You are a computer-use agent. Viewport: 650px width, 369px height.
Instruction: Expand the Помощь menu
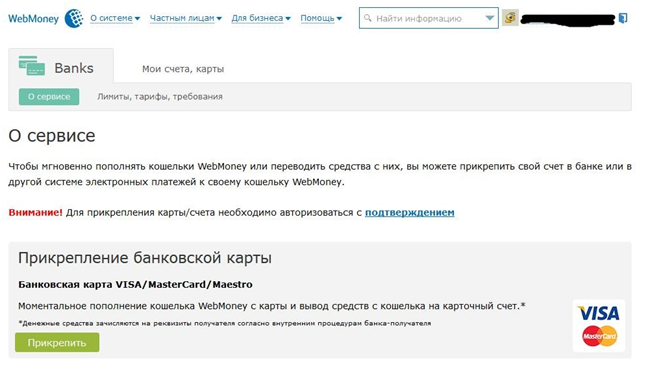pos(321,18)
